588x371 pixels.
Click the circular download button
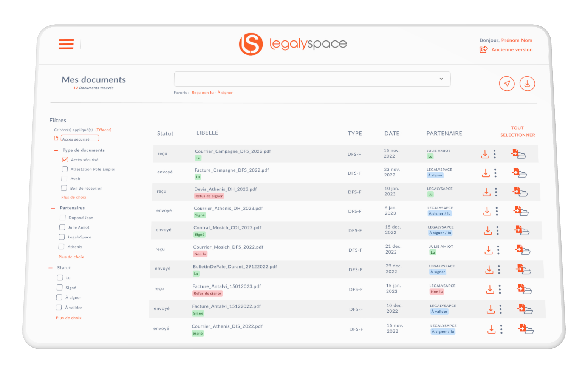point(527,83)
